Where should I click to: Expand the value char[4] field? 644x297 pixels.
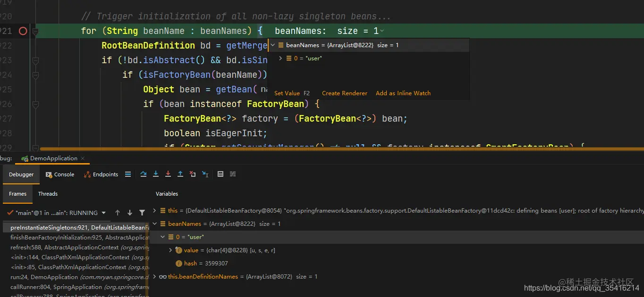(x=170, y=250)
